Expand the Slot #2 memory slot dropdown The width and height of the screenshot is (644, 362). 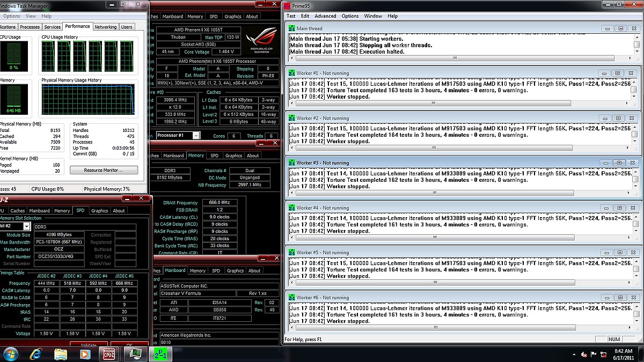click(x=27, y=227)
